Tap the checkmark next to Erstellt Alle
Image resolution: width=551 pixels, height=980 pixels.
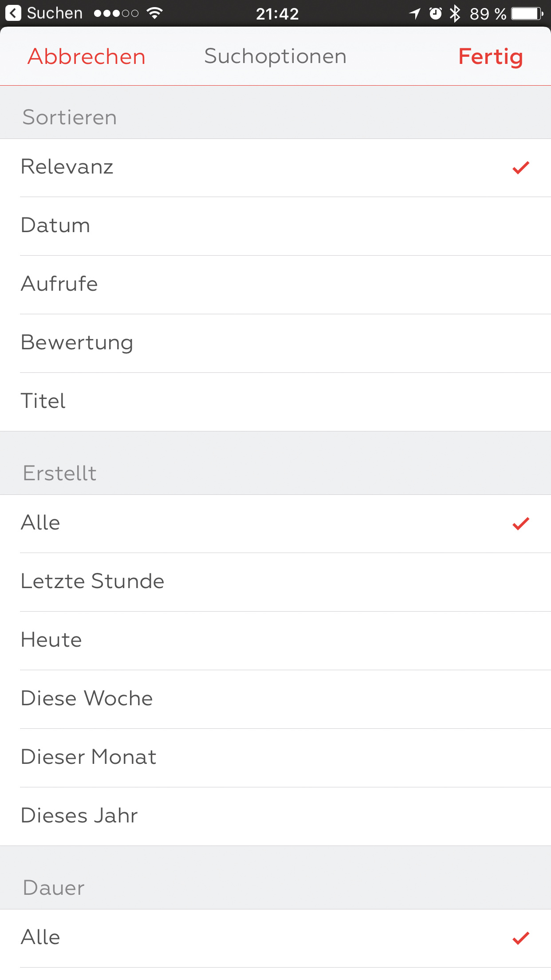[521, 524]
